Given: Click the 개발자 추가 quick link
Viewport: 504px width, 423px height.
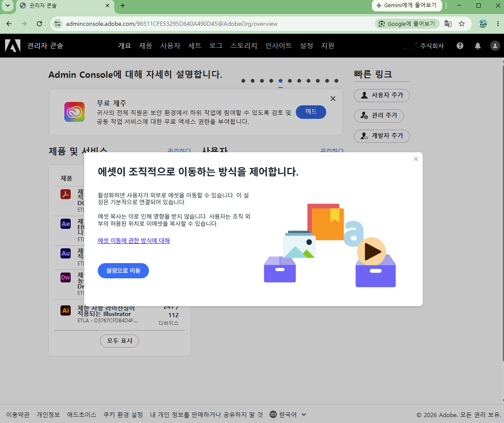Looking at the screenshot, I should pos(382,136).
